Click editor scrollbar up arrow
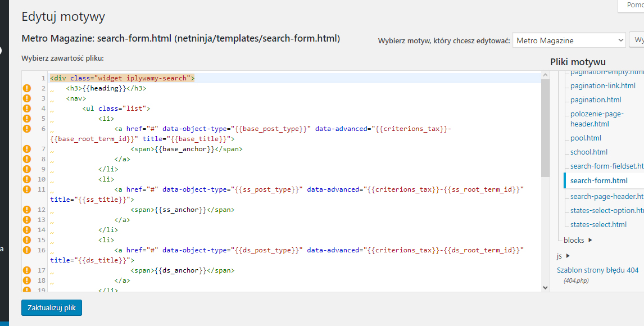Viewport: 644px width, 326px height. pyautogui.click(x=545, y=75)
